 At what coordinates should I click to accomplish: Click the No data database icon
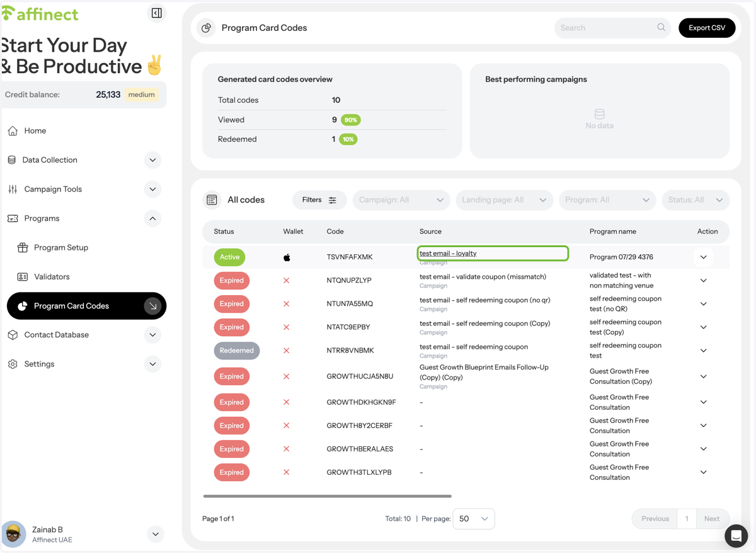tap(599, 114)
